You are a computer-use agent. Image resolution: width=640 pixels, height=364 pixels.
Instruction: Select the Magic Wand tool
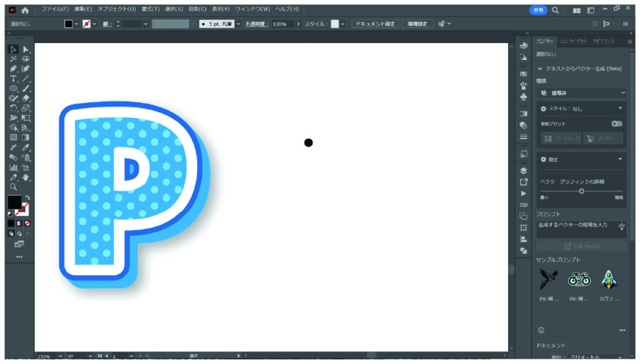(13, 59)
